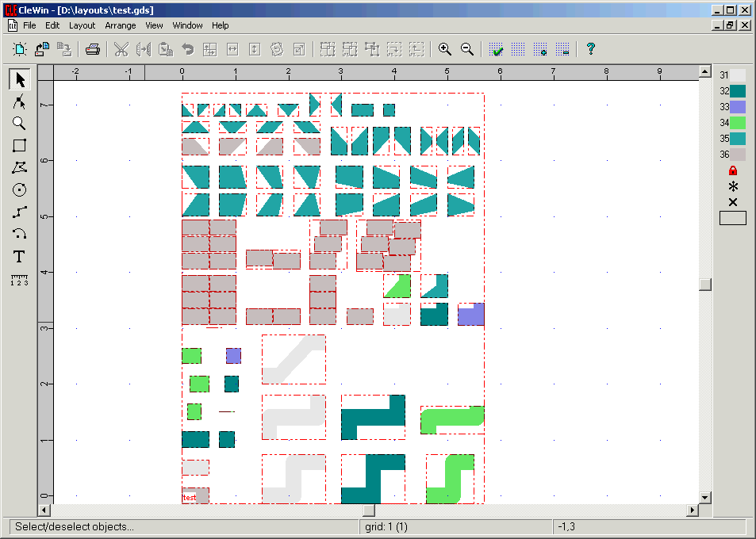756x539 pixels.
Task: Click the open file toolbar icon
Action: click(x=42, y=49)
